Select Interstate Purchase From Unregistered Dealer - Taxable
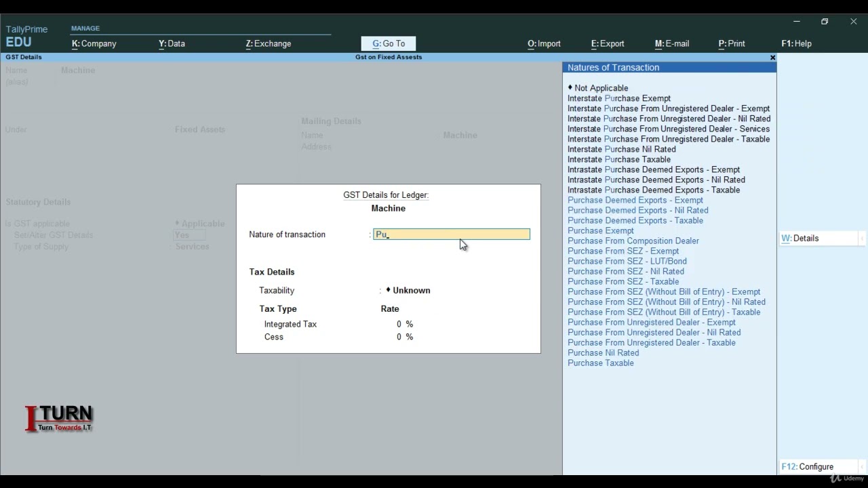The height and width of the screenshot is (488, 868). tap(669, 139)
